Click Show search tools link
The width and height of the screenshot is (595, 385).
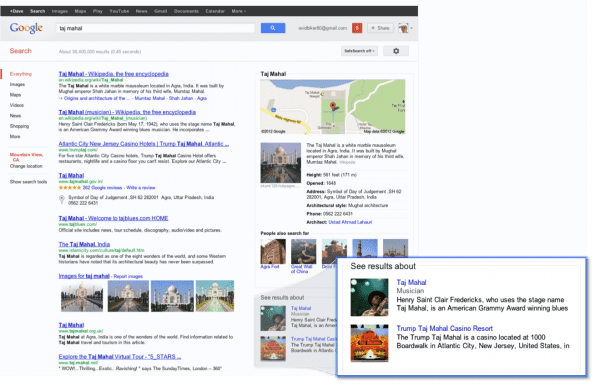coord(28,182)
